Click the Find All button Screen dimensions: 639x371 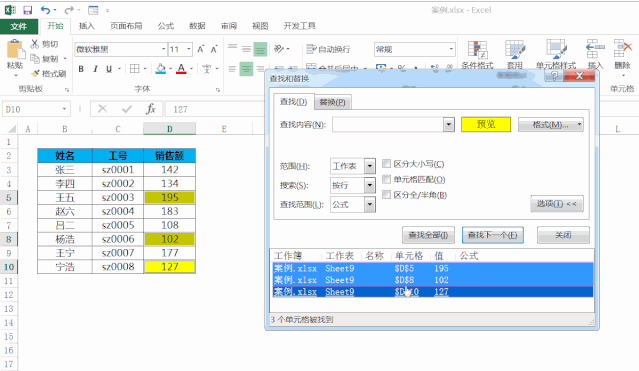tap(428, 235)
